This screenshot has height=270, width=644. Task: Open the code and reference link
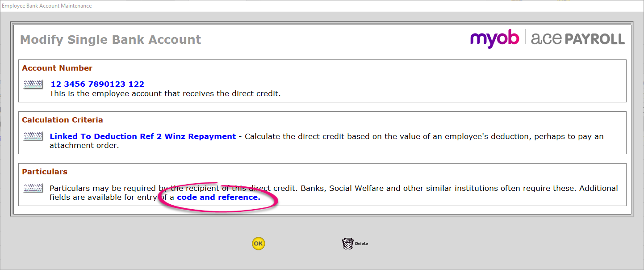coord(218,197)
